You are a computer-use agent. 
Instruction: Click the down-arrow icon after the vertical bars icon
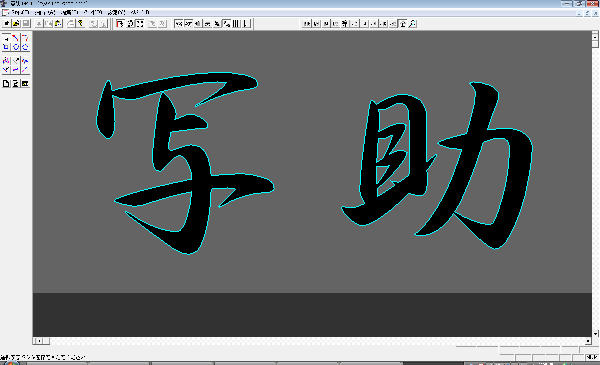click(246, 24)
